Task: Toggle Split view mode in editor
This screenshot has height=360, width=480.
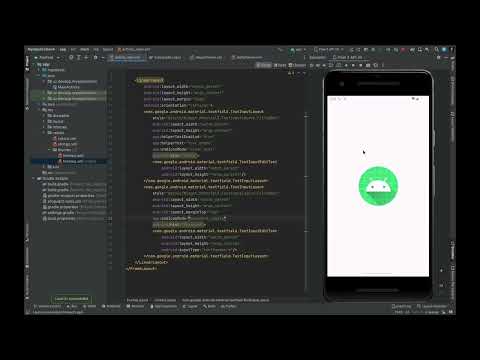Action: (x=280, y=65)
